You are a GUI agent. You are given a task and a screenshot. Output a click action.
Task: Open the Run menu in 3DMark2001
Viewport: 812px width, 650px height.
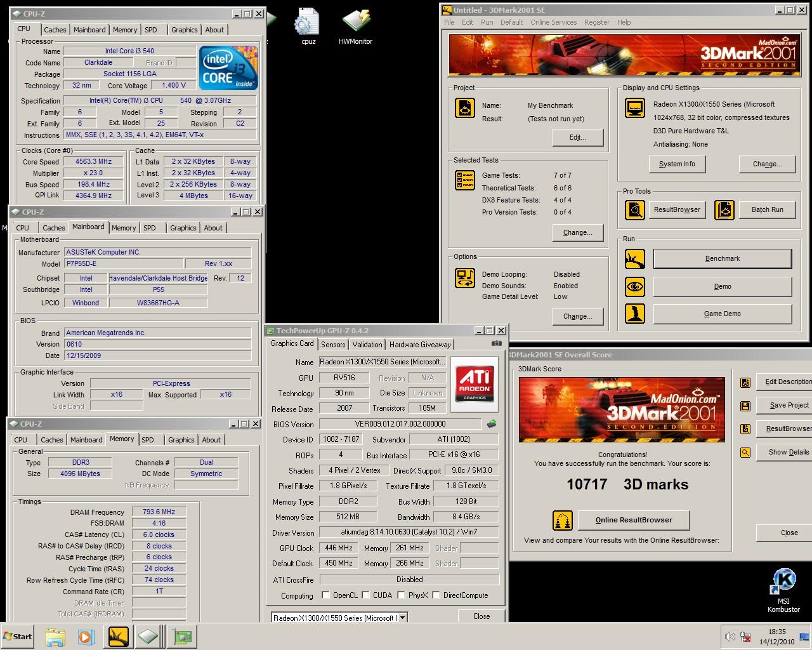[x=487, y=22]
